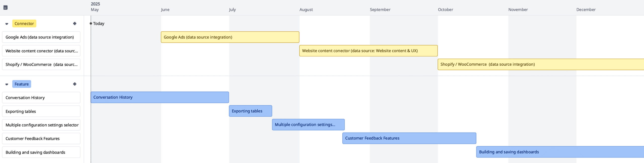Image resolution: width=644 pixels, height=163 pixels.
Task: Select Exporting tables sidebar item
Action: [x=41, y=111]
